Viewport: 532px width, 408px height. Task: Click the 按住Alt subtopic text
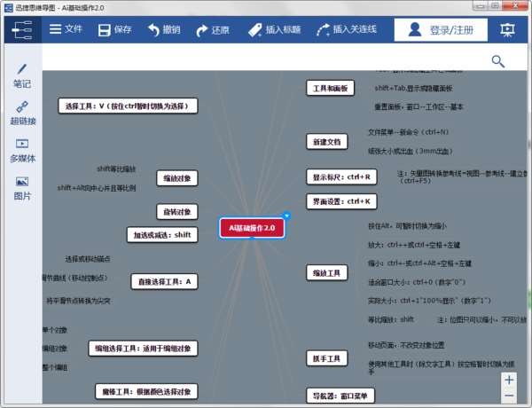407,225
